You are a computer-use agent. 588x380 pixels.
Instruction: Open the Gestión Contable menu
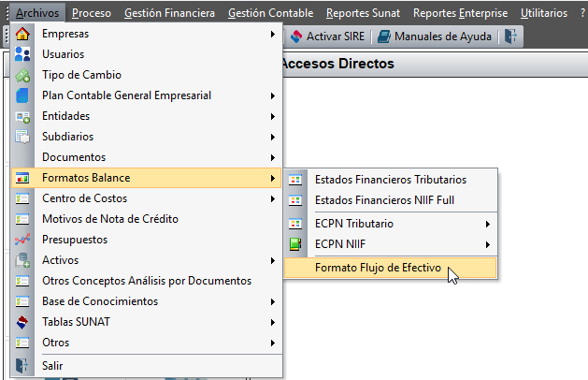click(270, 13)
